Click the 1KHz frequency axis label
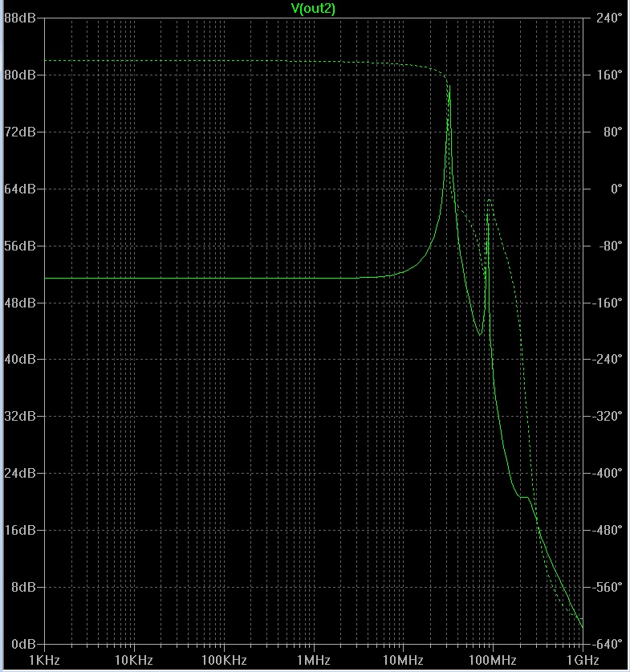 coord(44,661)
